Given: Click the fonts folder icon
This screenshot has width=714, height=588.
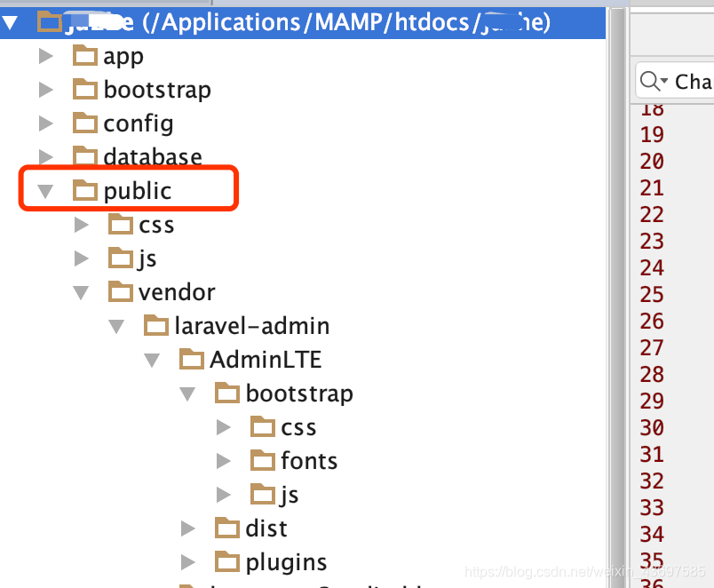Looking at the screenshot, I should [x=263, y=459].
